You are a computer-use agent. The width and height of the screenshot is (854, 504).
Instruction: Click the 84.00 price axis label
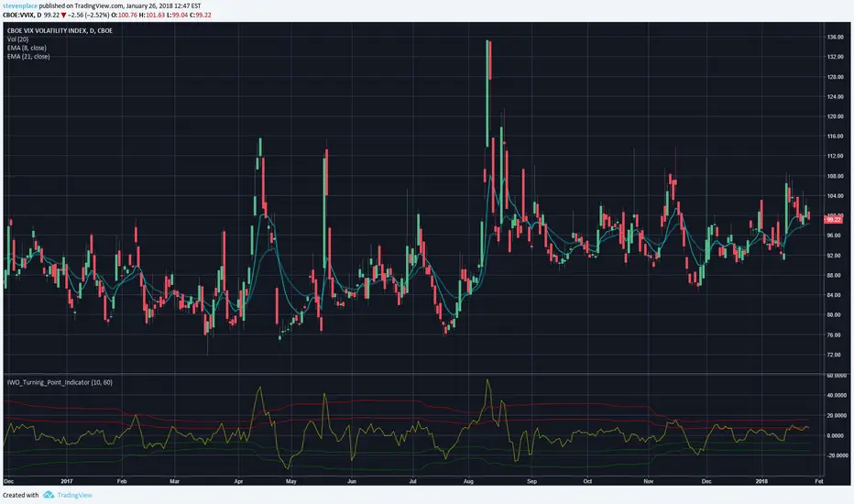pos(835,295)
